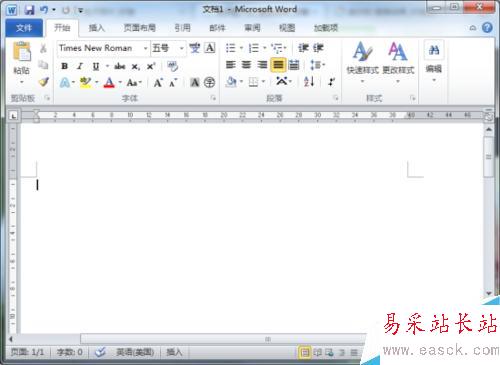Switch to the 页面布局 tab
The image size is (500, 365).
(140, 28)
